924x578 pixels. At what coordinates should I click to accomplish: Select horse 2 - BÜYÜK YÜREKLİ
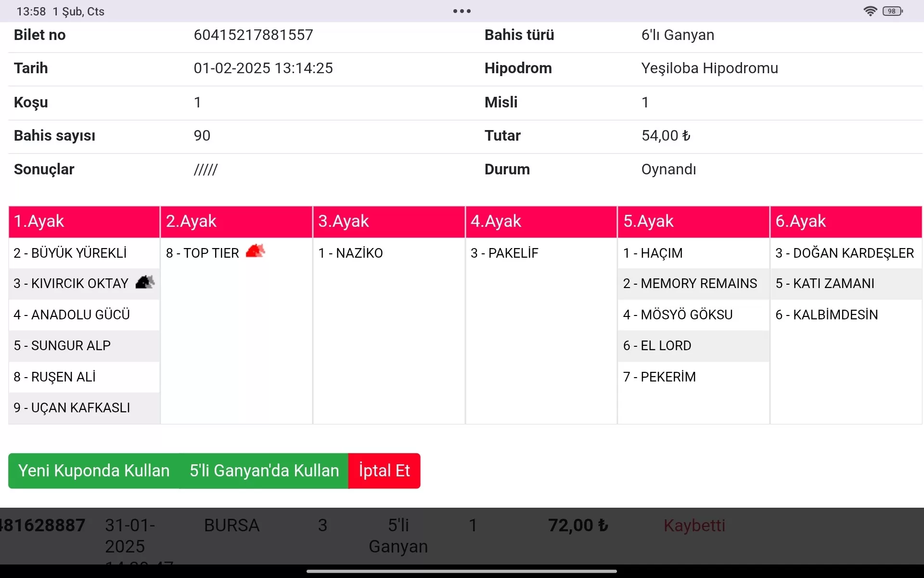point(70,253)
